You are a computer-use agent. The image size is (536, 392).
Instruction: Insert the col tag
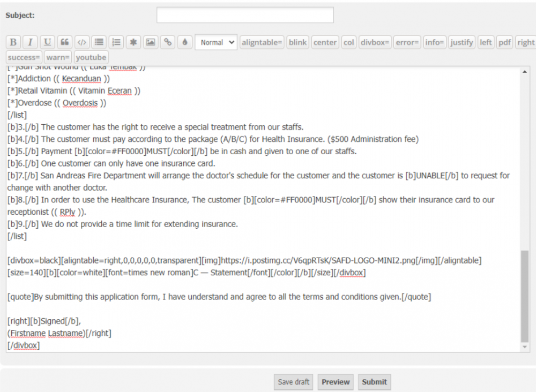pos(349,42)
